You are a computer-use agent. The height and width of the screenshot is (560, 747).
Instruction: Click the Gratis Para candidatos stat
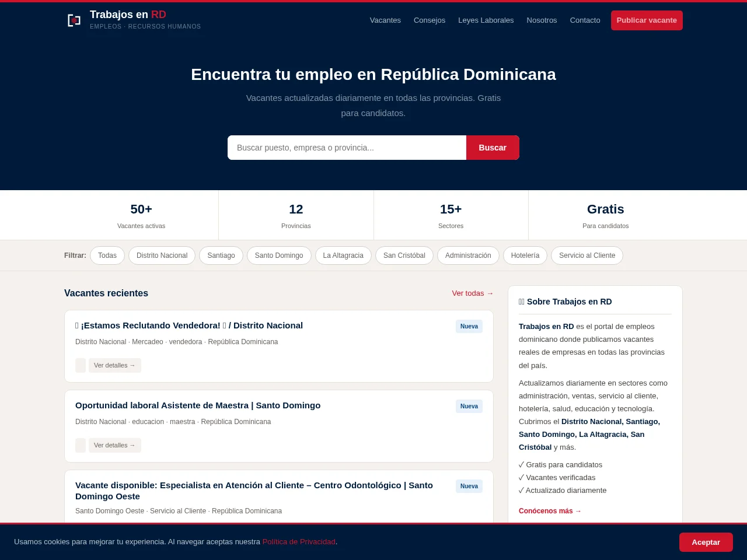[606, 215]
